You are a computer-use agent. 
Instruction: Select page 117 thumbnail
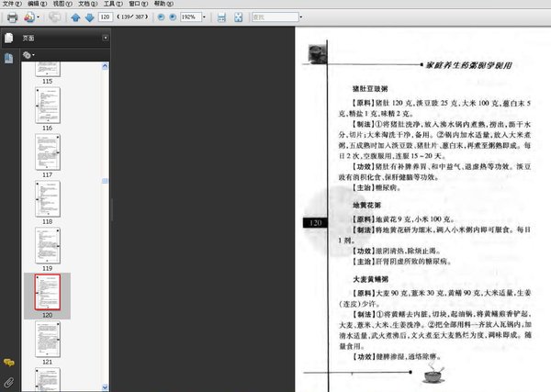(48, 151)
